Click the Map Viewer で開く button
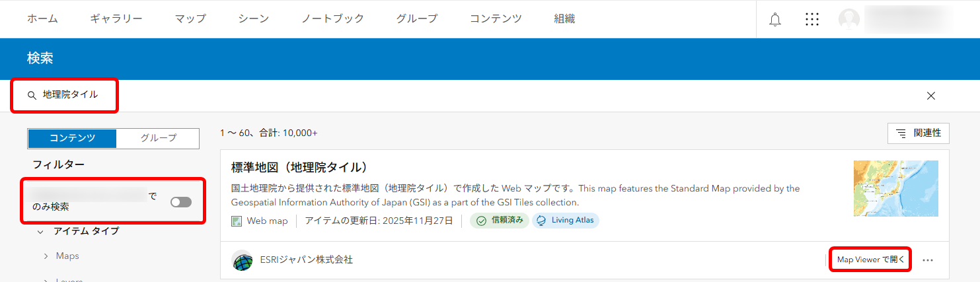Image resolution: width=980 pixels, height=282 pixels. [870, 260]
